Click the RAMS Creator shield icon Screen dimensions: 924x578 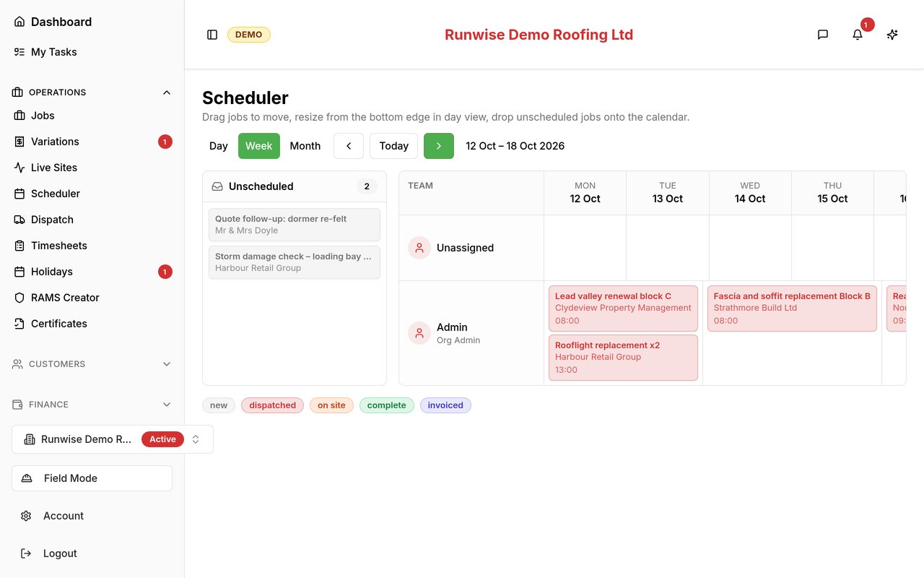(x=19, y=298)
